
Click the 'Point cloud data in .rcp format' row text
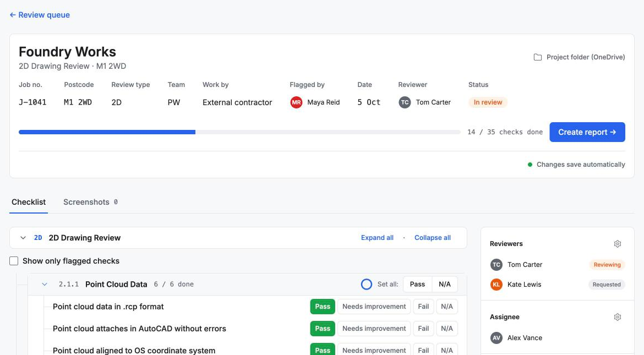pyautogui.click(x=108, y=307)
